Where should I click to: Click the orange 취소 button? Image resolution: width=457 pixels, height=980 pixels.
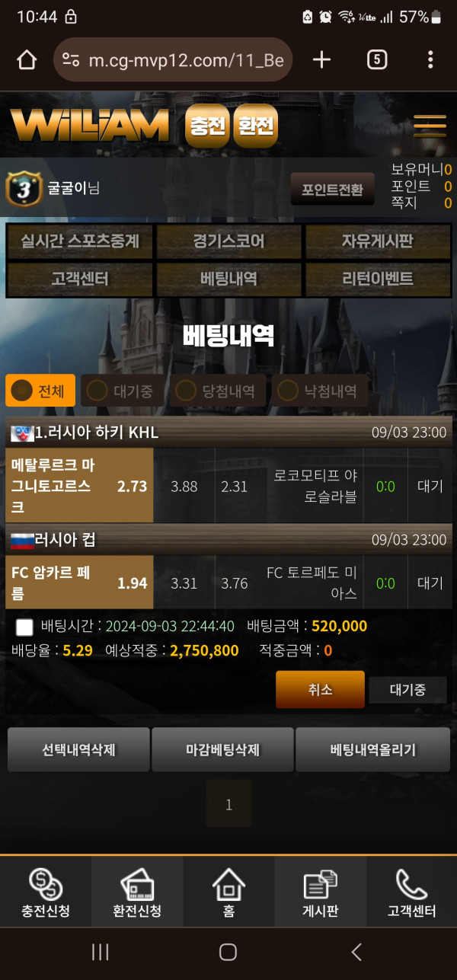pos(320,690)
